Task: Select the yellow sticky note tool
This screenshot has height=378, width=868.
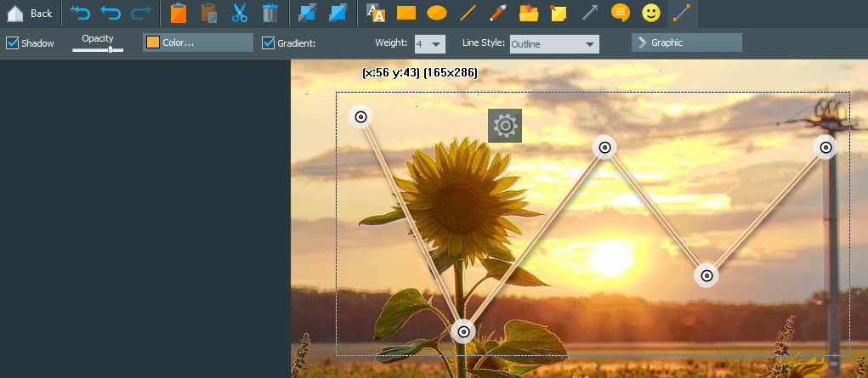Action: pyautogui.click(x=559, y=14)
